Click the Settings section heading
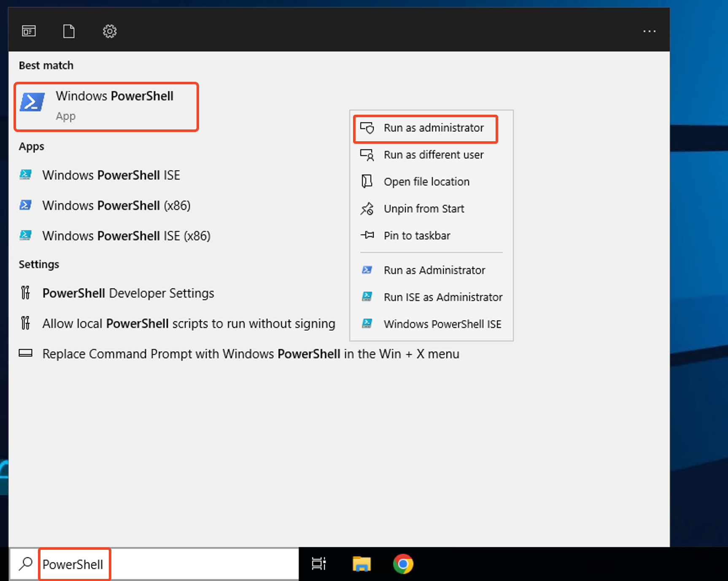The image size is (728, 581). click(39, 264)
